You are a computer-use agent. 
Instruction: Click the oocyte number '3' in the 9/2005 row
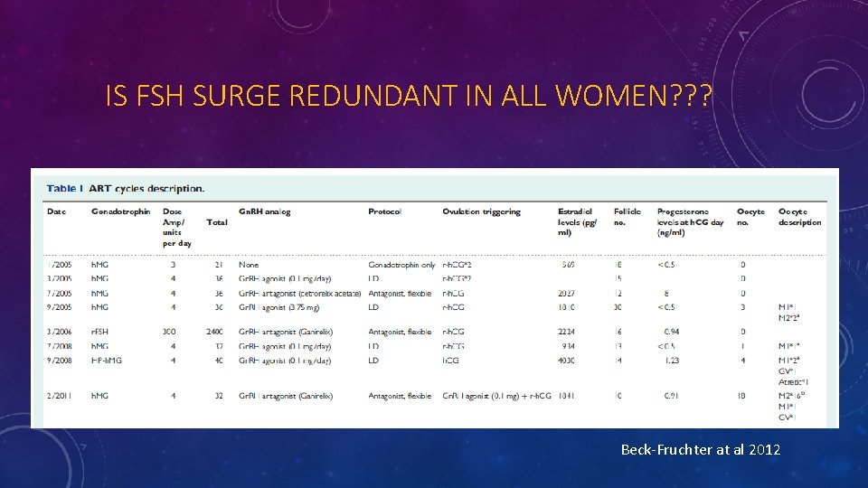coord(743,307)
